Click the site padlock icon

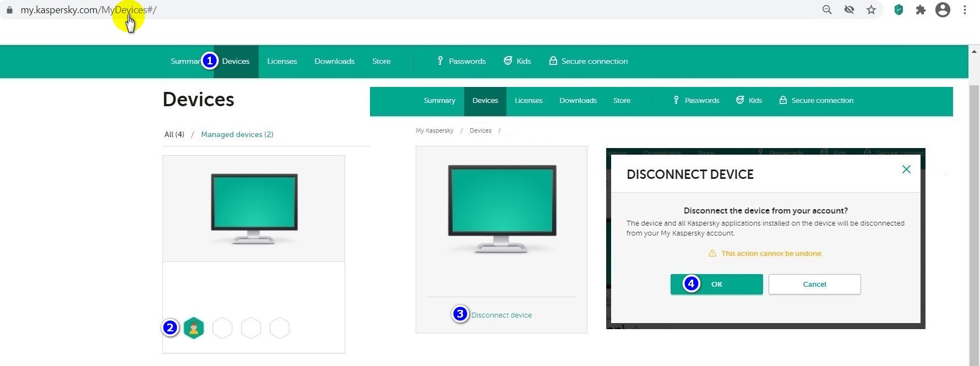coord(9,10)
